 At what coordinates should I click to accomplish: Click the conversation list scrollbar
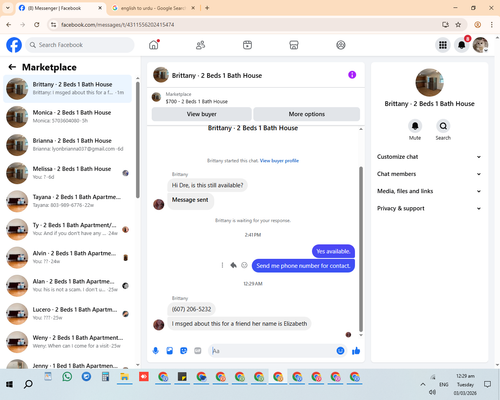[138, 140]
